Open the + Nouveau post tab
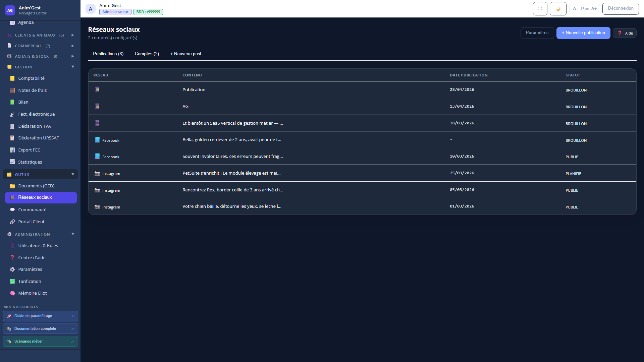644x362 pixels. click(x=186, y=54)
